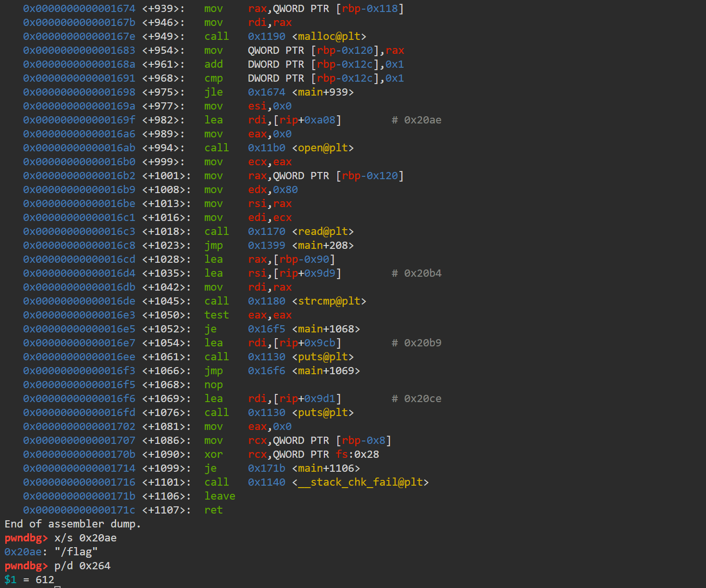Click the "/flag" string output

coord(76,552)
